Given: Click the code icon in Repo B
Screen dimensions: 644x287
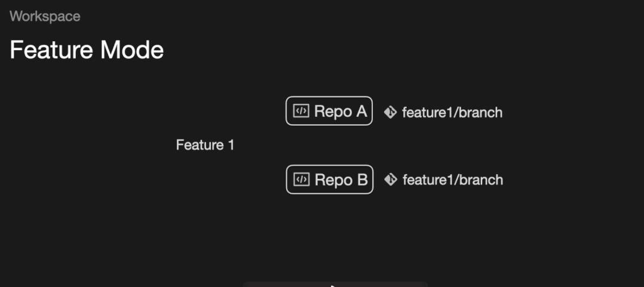Looking at the screenshot, I should [302, 180].
